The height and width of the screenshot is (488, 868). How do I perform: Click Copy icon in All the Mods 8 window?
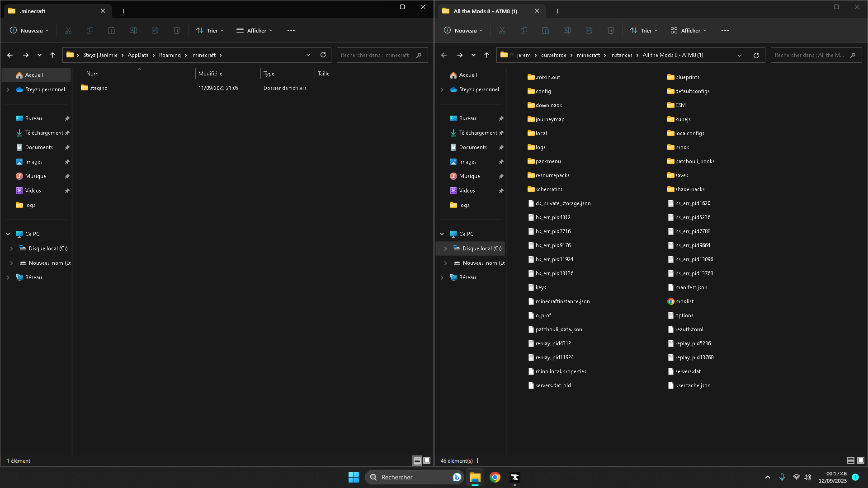coord(524,30)
